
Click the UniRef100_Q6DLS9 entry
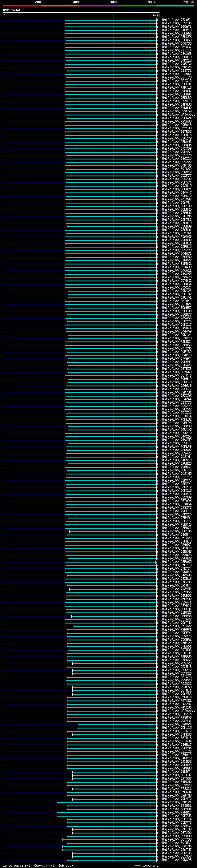click(177, 98)
